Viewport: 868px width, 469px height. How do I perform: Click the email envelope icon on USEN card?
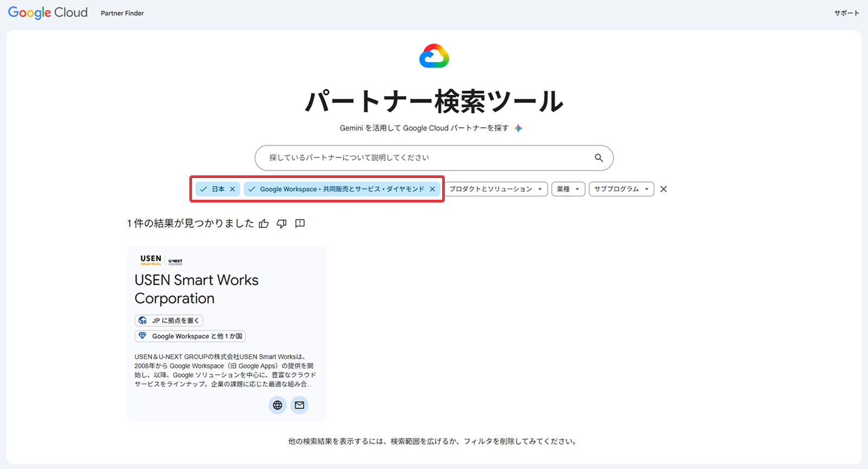pos(299,405)
